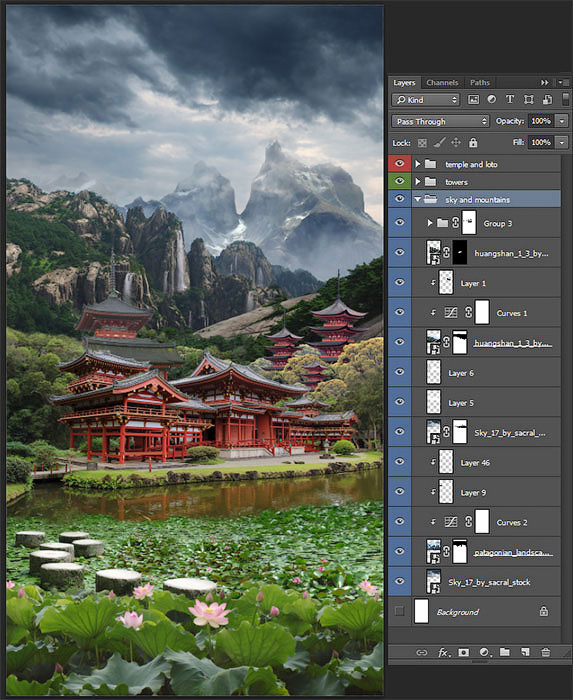
Task: Expand the temple and loto group
Action: 418,164
